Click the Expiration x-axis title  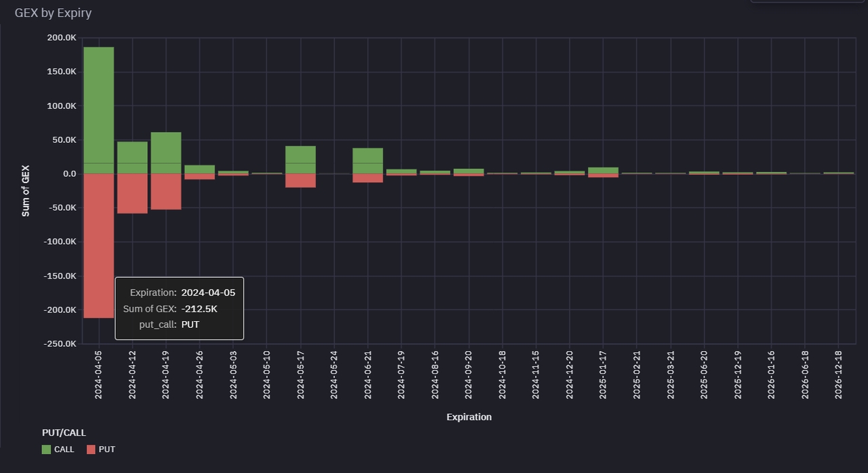tap(469, 417)
